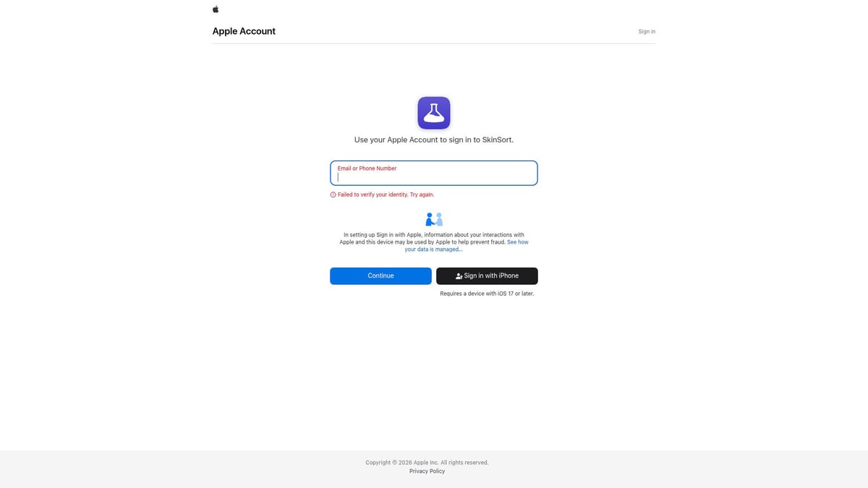Click the red error icon beside Failed message

[x=333, y=195]
